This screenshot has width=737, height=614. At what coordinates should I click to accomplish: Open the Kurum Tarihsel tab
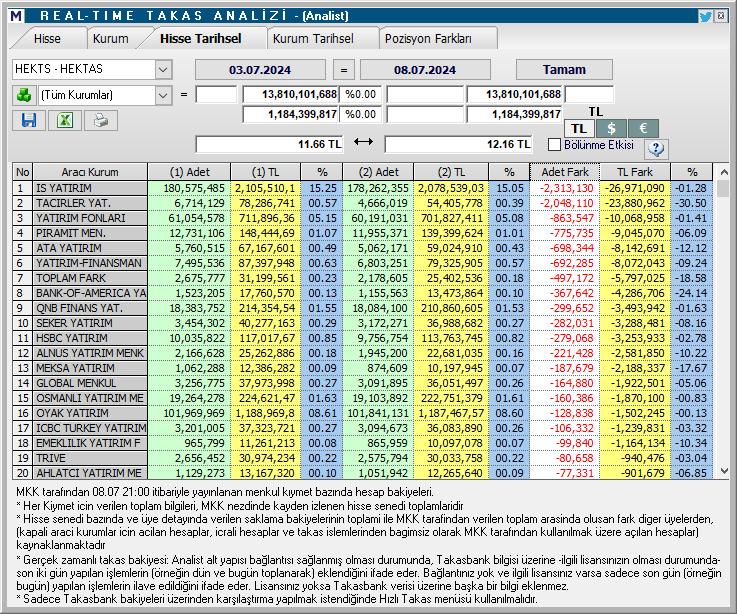pos(313,39)
